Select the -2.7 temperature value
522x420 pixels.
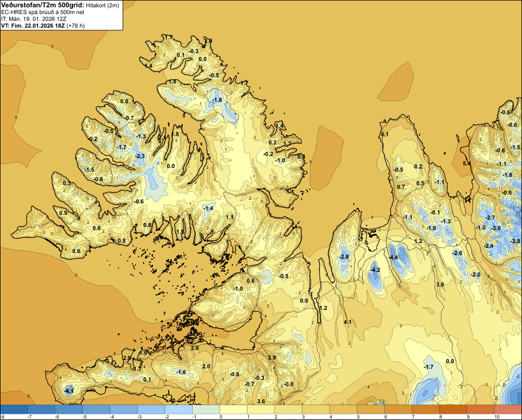click(490, 218)
